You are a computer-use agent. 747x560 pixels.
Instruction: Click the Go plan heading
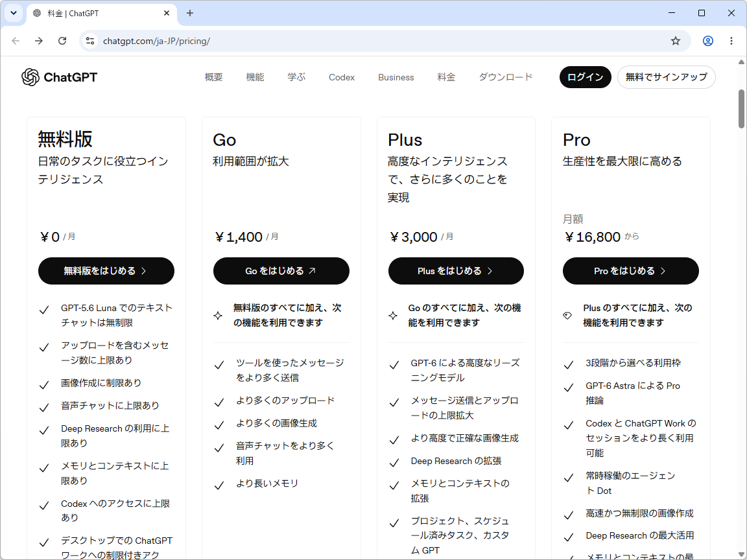pyautogui.click(x=224, y=140)
